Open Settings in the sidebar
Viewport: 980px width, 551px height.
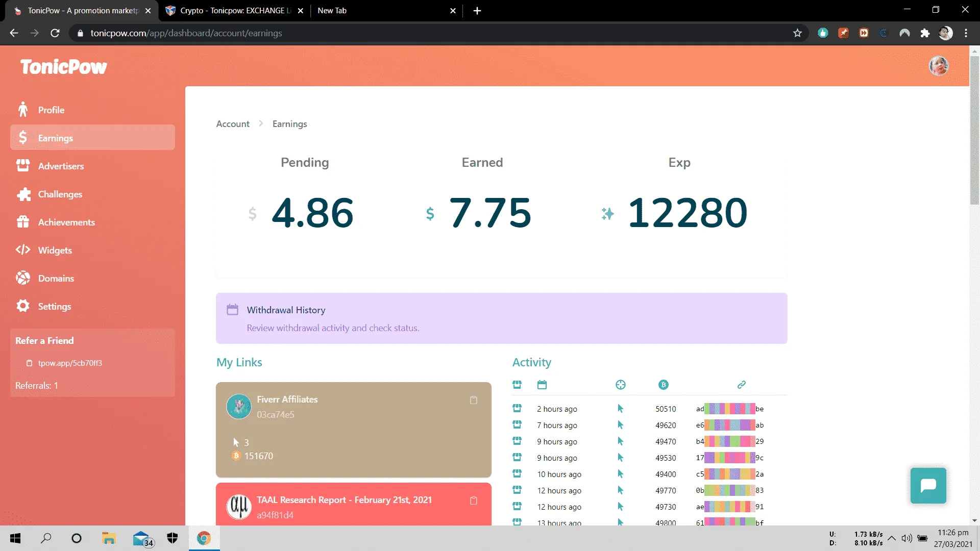tap(92, 306)
